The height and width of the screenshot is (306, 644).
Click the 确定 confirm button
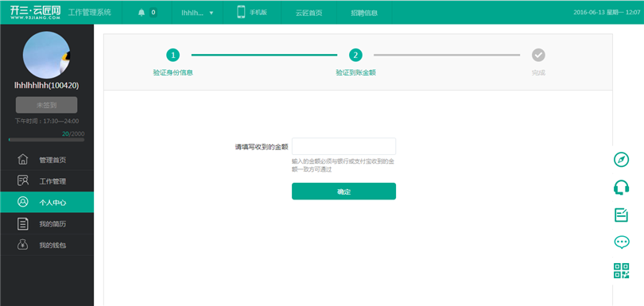pyautogui.click(x=343, y=192)
